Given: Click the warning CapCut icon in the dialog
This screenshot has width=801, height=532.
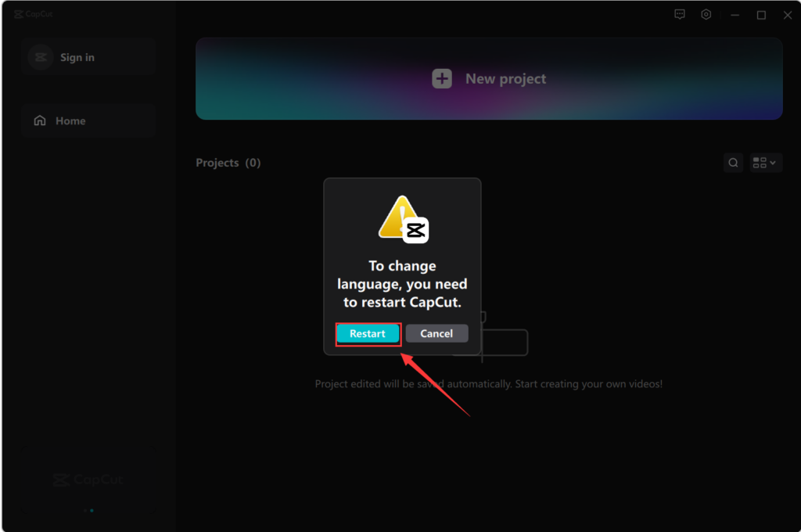Looking at the screenshot, I should (403, 219).
